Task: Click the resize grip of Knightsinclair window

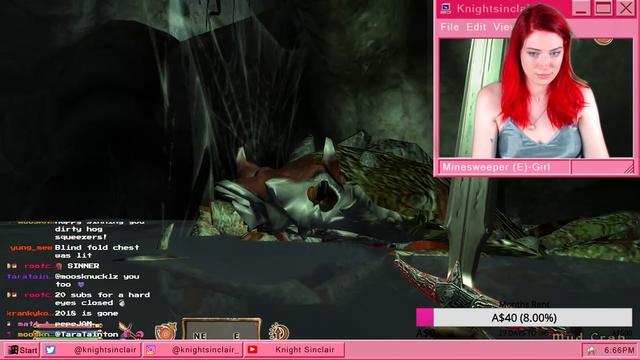Action: tap(628, 168)
